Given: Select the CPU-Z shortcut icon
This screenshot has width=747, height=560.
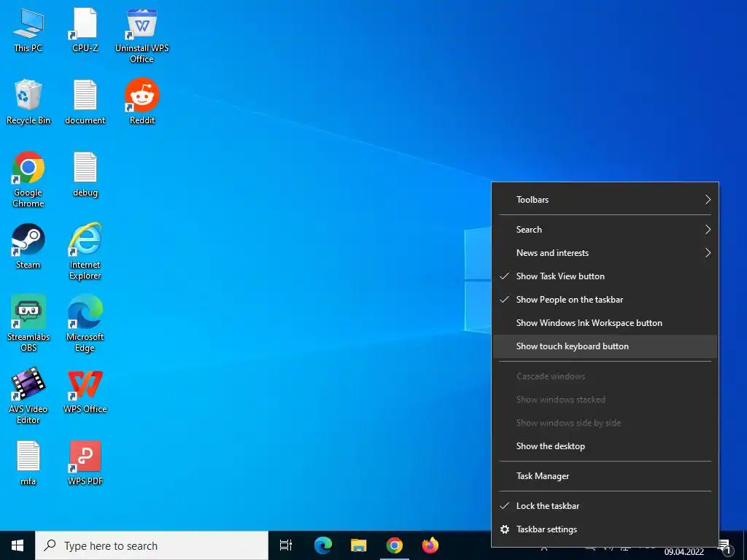Looking at the screenshot, I should tap(85, 29).
